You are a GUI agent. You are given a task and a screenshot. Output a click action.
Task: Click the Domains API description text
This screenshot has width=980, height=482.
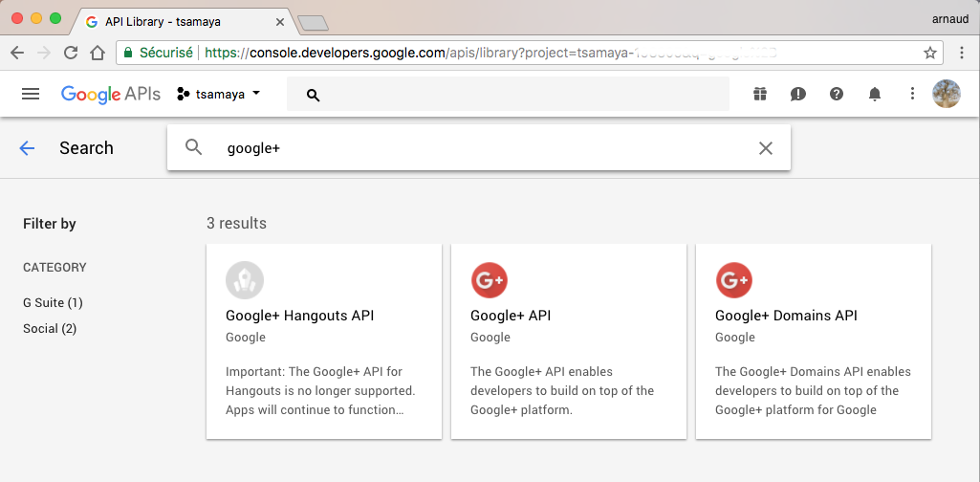pyautogui.click(x=813, y=391)
